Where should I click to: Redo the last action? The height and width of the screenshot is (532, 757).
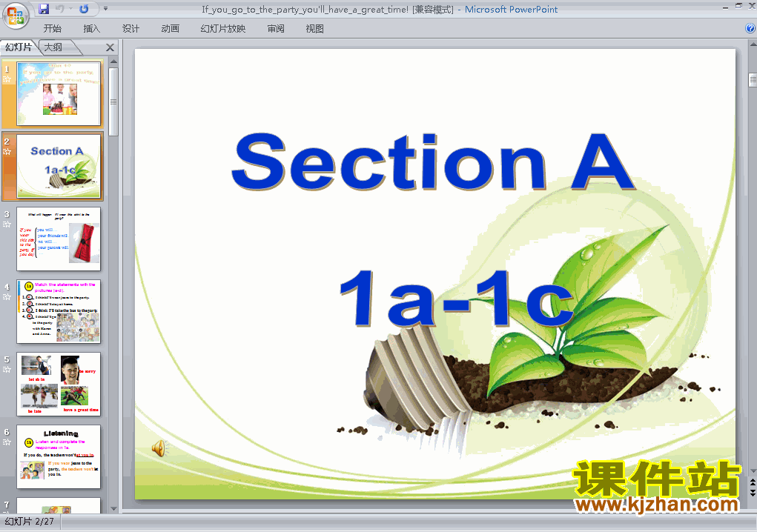tap(84, 9)
